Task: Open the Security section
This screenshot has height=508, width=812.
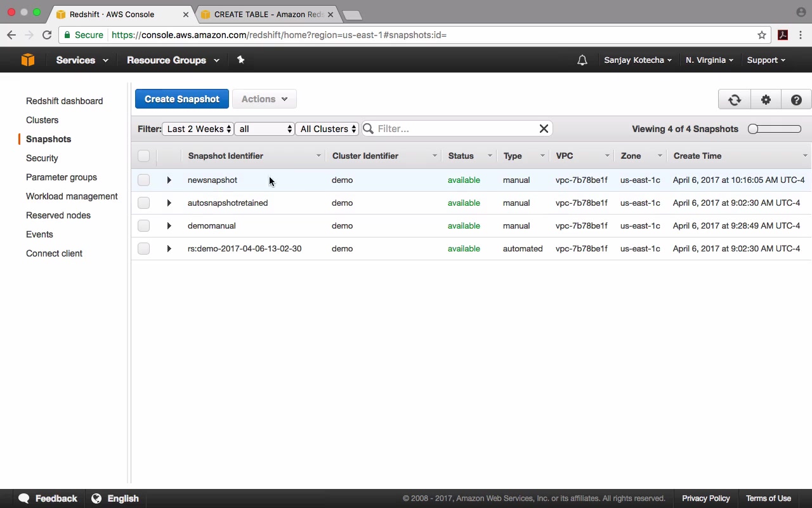Action: [42, 158]
